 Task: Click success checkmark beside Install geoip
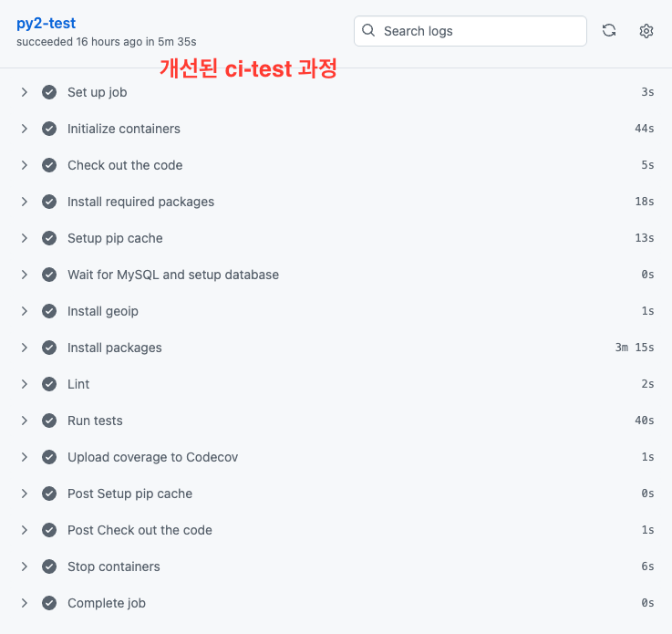click(x=49, y=311)
